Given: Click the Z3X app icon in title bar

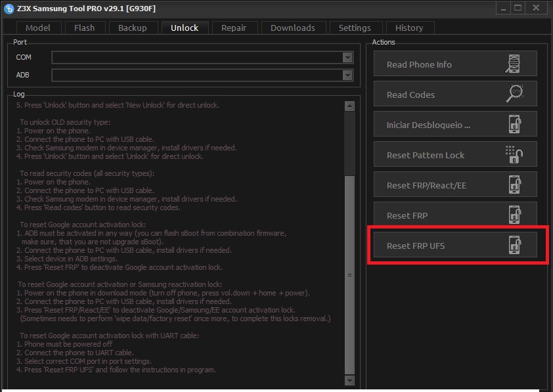Looking at the screenshot, I should pos(9,9).
